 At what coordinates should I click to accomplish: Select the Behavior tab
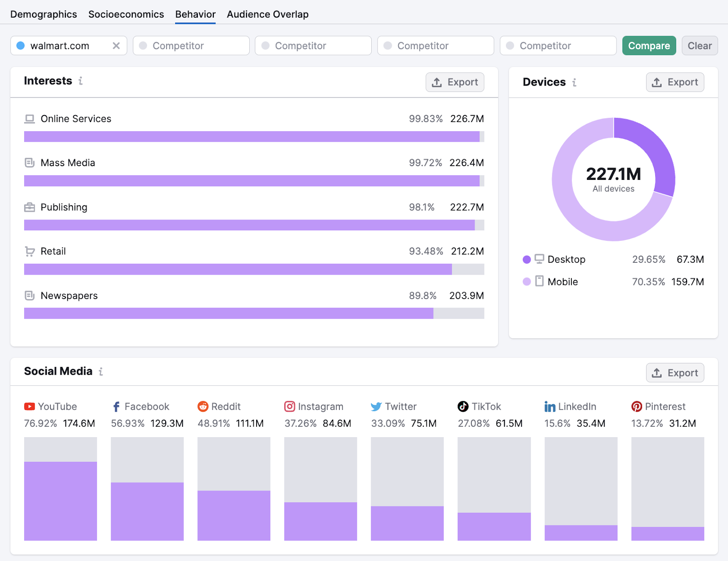tap(195, 14)
